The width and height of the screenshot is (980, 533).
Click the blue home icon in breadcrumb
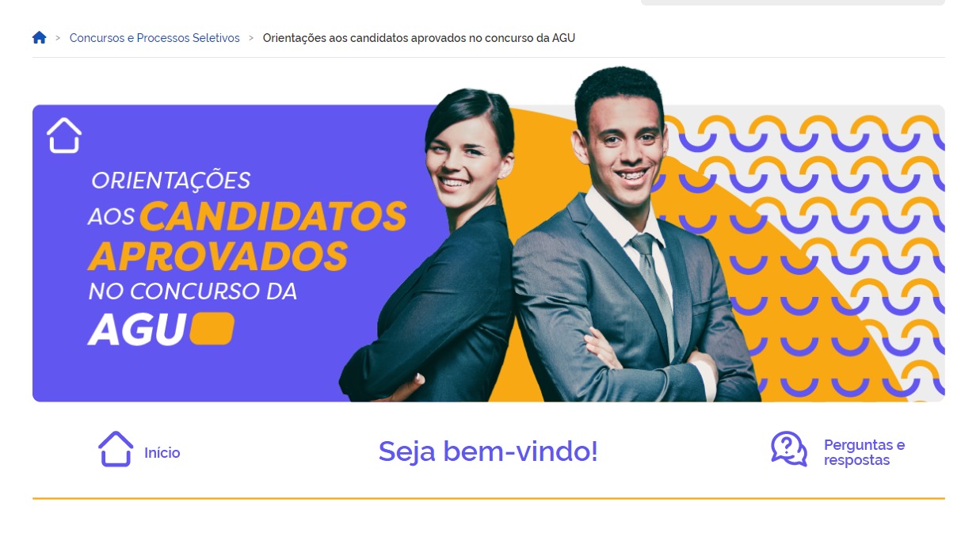[x=40, y=38]
